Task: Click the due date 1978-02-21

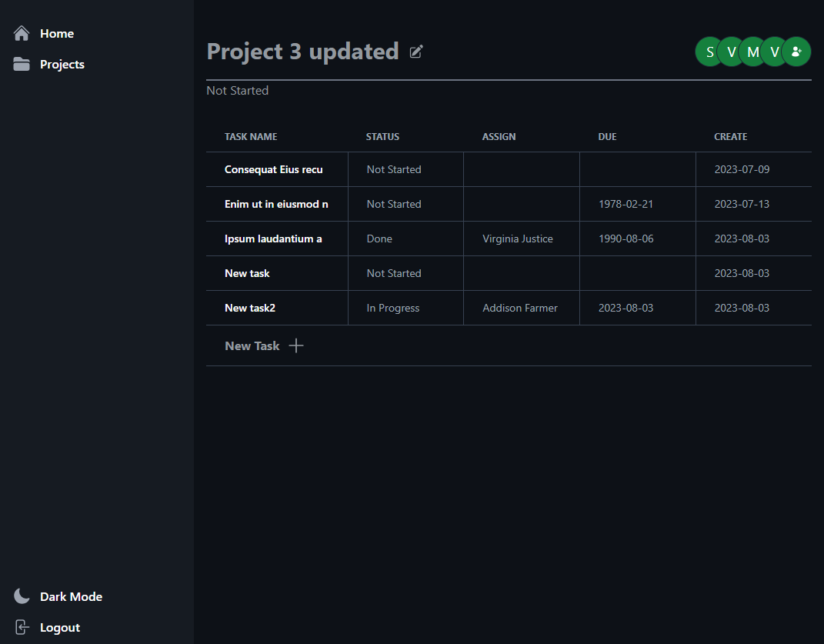Action: click(626, 205)
